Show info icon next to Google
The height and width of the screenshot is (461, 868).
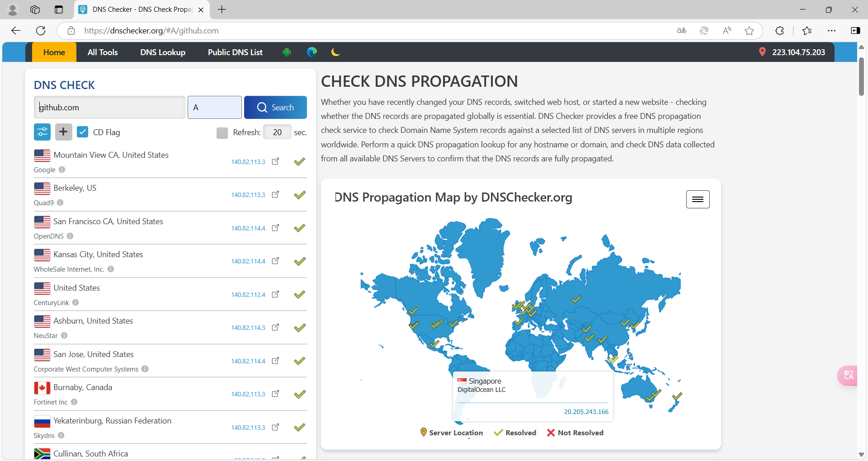(62, 169)
